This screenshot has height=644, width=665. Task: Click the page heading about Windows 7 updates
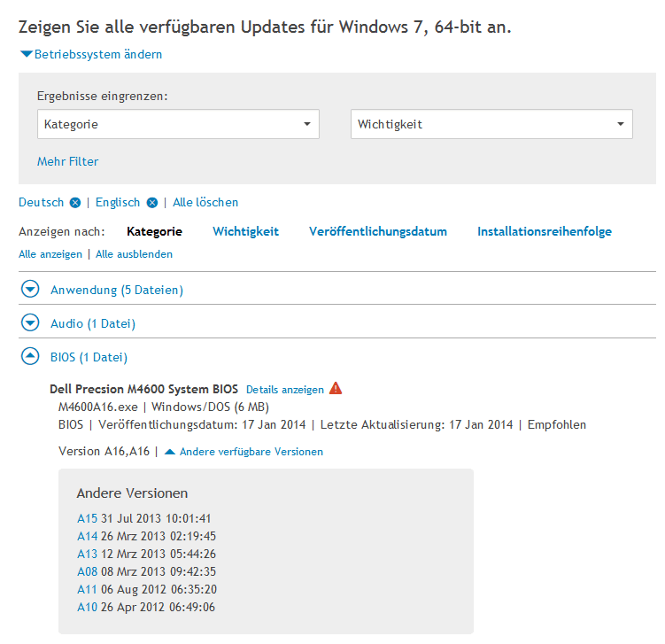point(265,27)
